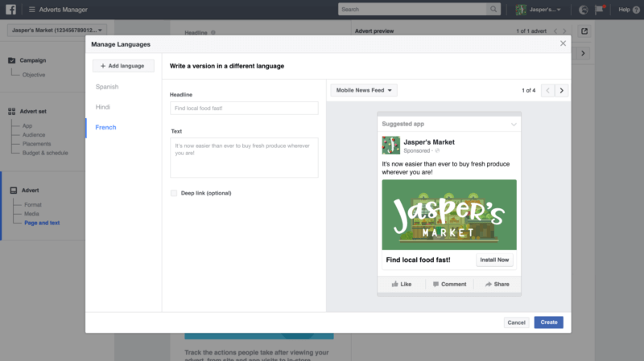The width and height of the screenshot is (644, 361).
Task: Click the info icon next to Headline behind dialog
Action: (213, 32)
